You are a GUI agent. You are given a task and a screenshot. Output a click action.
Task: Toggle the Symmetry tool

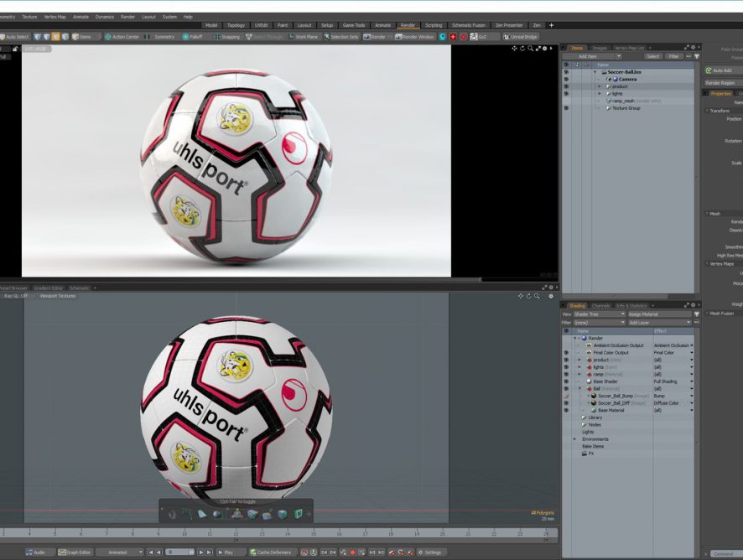(162, 37)
